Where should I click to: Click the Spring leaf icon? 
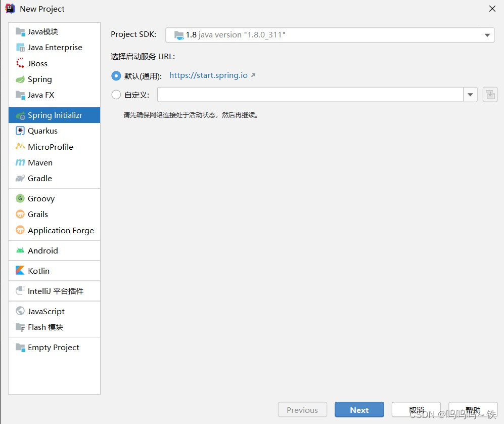click(20, 79)
